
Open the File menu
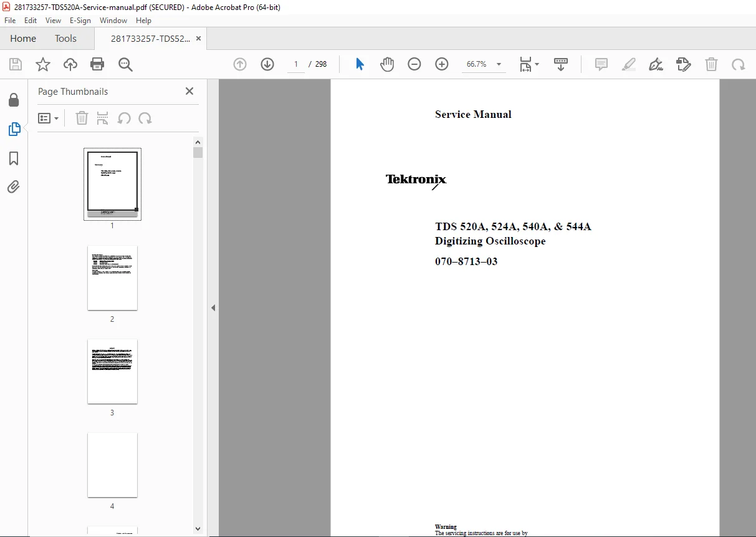pyautogui.click(x=10, y=21)
